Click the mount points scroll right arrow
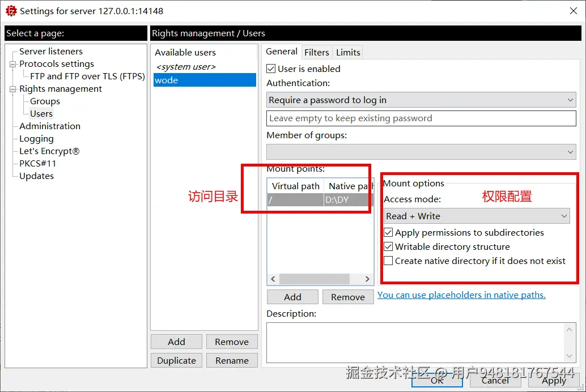 pyautogui.click(x=367, y=279)
